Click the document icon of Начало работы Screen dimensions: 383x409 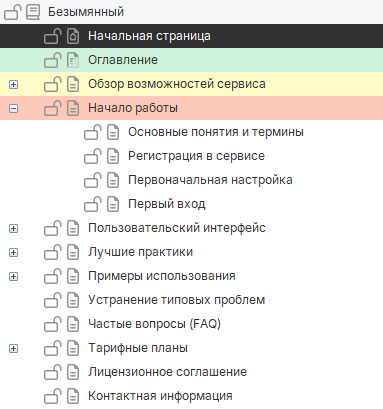[73, 108]
